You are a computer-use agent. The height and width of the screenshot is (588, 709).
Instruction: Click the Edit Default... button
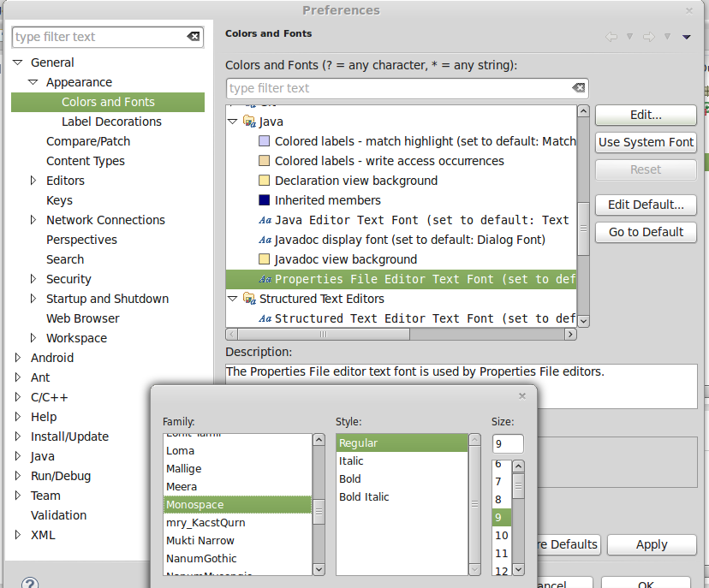pyautogui.click(x=646, y=205)
